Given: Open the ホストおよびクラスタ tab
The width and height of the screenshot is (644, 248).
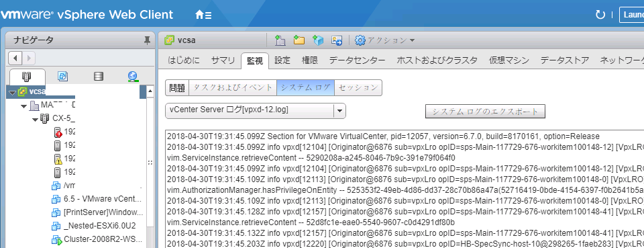Looking at the screenshot, I should 437,60.
